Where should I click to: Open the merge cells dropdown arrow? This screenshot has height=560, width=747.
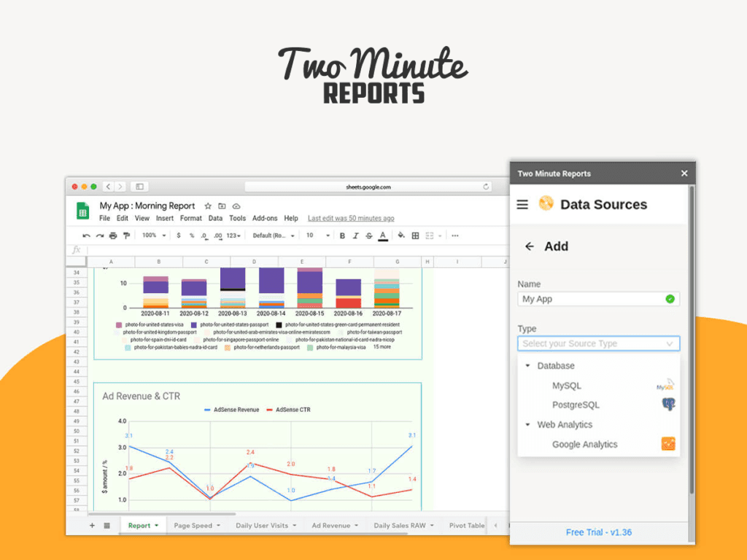click(x=440, y=236)
